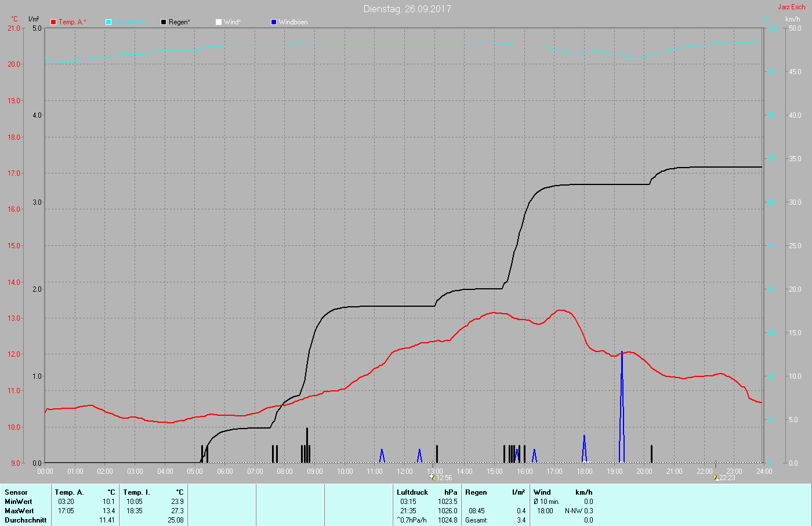Click pressure average value 1024.8
The height and width of the screenshot is (526, 812).
pos(448,520)
